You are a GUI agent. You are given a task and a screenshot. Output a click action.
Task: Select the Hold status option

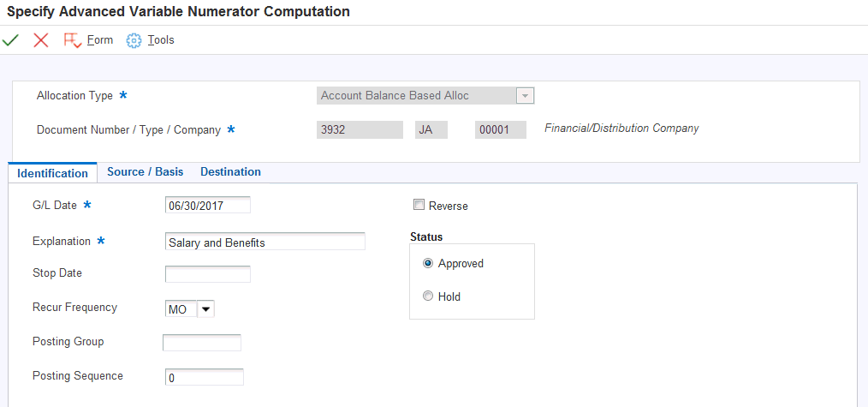tap(428, 296)
